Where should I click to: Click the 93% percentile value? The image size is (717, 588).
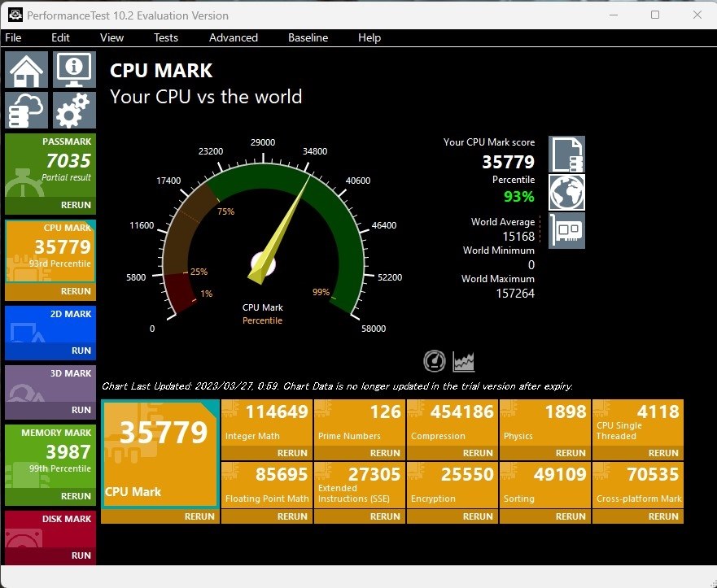click(x=519, y=197)
